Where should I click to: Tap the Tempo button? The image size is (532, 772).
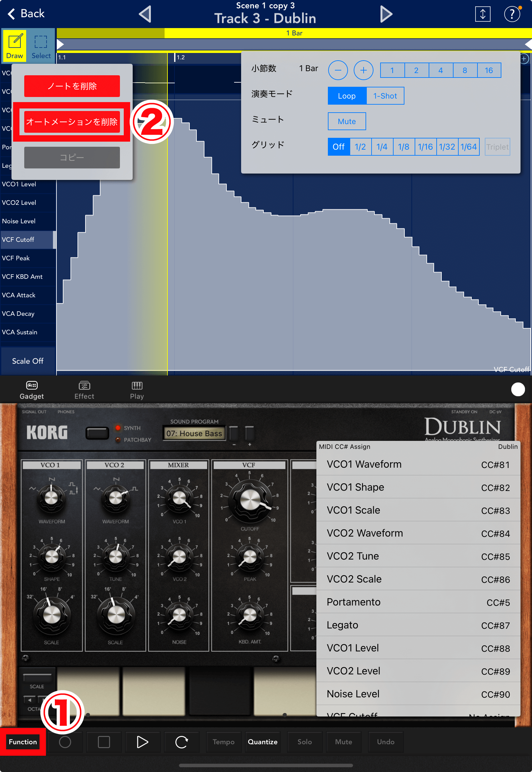tap(224, 742)
